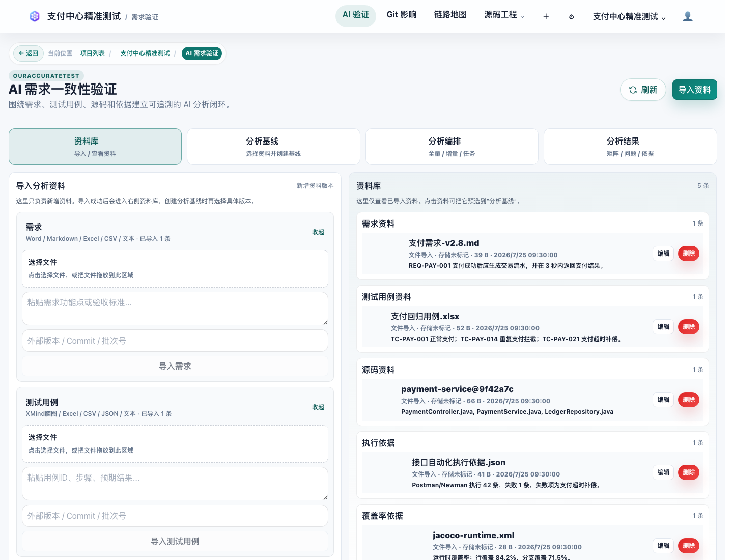The image size is (733, 560).
Task: Click 选择文件 area in 需求 section
Action: (x=175, y=269)
